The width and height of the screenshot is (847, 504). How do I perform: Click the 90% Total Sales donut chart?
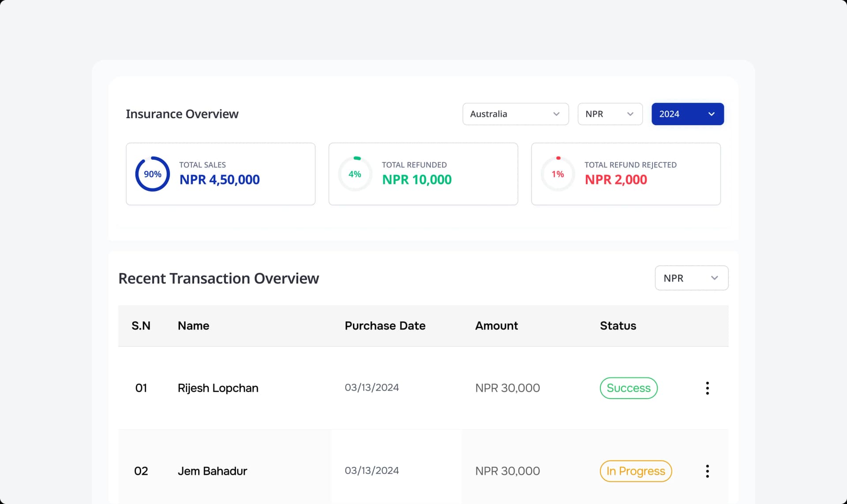[152, 174]
